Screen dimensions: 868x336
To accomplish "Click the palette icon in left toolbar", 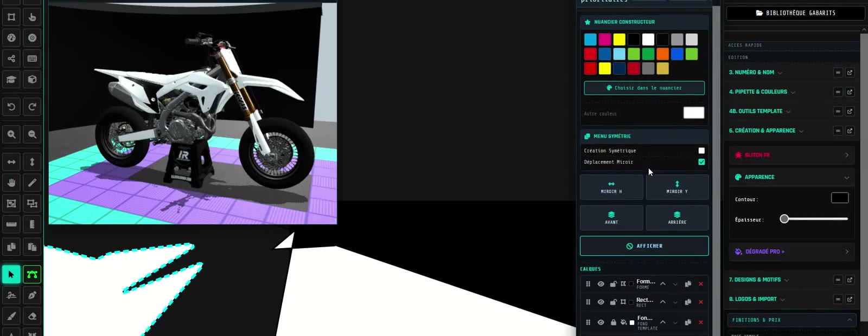I will point(11,38).
